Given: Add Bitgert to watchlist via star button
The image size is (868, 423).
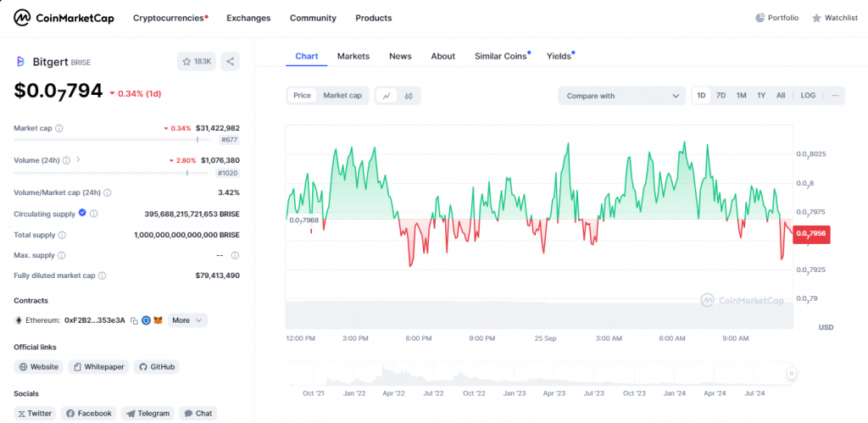Looking at the screenshot, I should pyautogui.click(x=197, y=61).
